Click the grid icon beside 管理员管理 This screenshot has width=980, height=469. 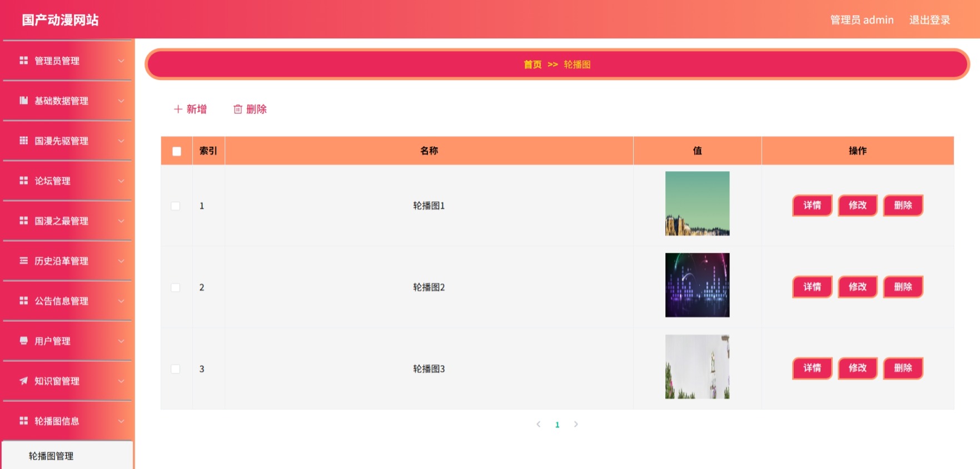tap(23, 61)
